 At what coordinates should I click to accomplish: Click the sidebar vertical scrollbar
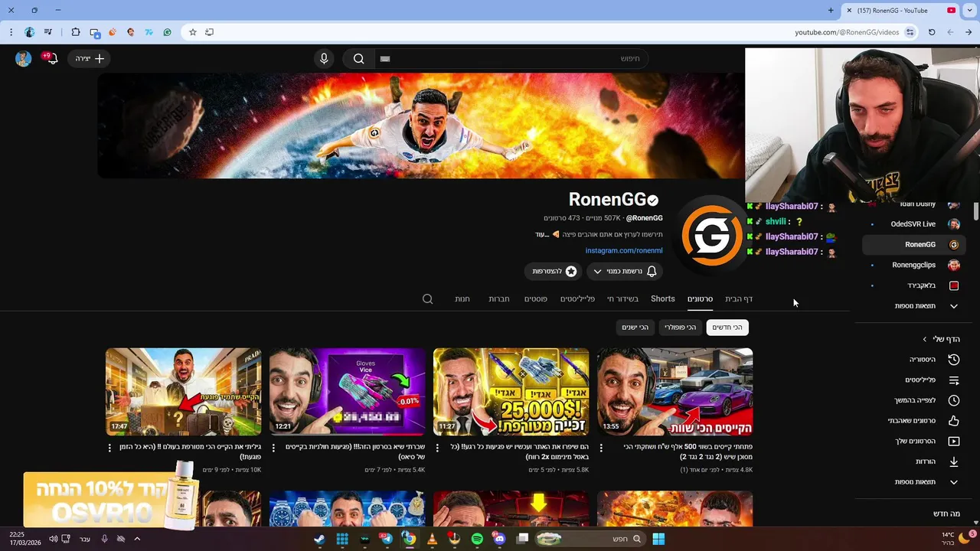pyautogui.click(x=975, y=211)
